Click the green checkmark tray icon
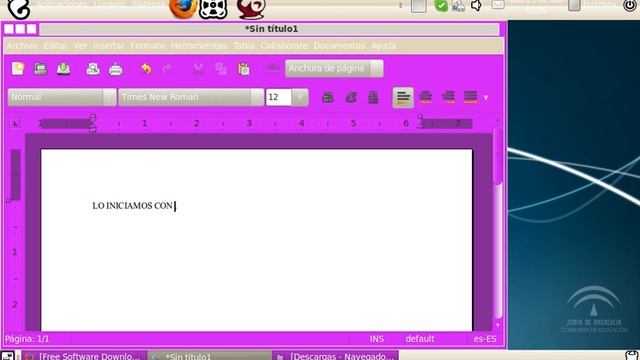The image size is (640, 360). [441, 6]
